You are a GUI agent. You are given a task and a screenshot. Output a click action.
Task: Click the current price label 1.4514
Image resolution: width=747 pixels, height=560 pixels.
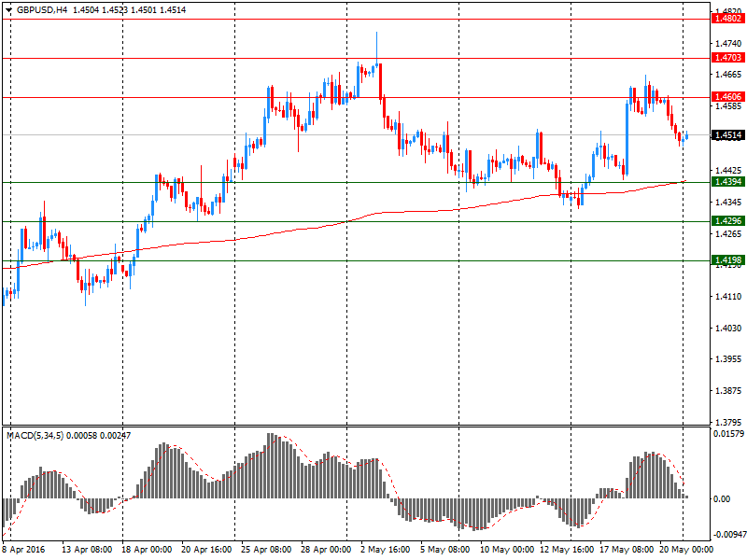[x=728, y=135]
